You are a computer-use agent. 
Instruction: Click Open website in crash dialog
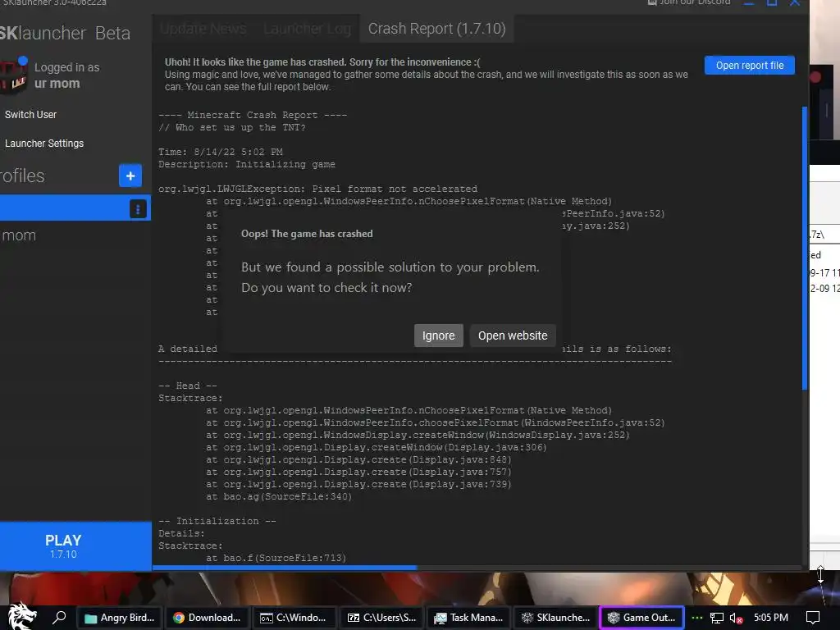pos(513,336)
